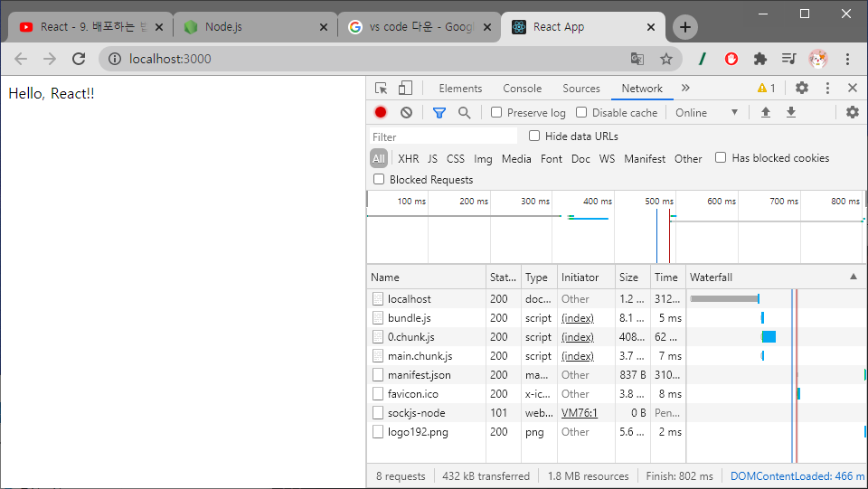
Task: Check Blocked Requests
Action: pyautogui.click(x=379, y=179)
